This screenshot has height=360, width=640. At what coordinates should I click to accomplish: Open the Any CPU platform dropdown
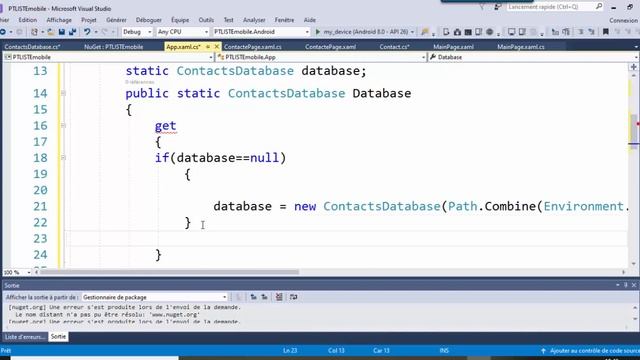coord(182,32)
